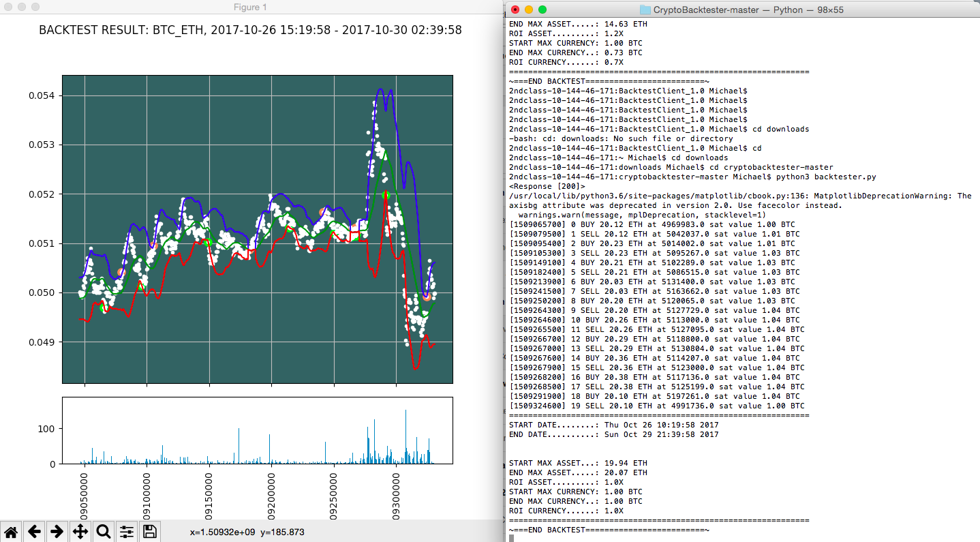Click the END MAX ASSET 20.07 ETH line
This screenshot has height=542, width=980.
(x=578, y=472)
